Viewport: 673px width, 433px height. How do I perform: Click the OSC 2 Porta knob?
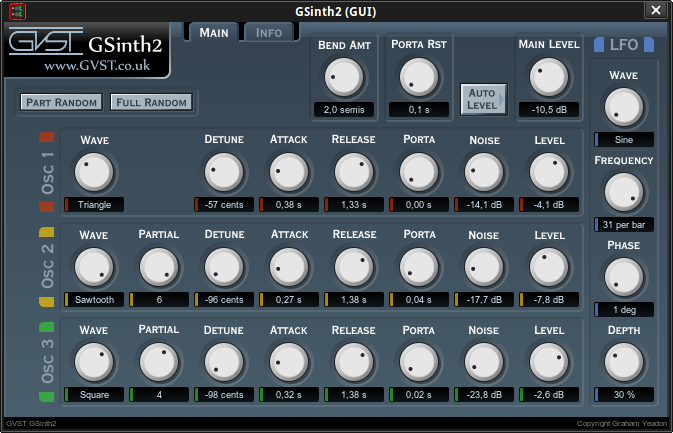click(x=419, y=267)
